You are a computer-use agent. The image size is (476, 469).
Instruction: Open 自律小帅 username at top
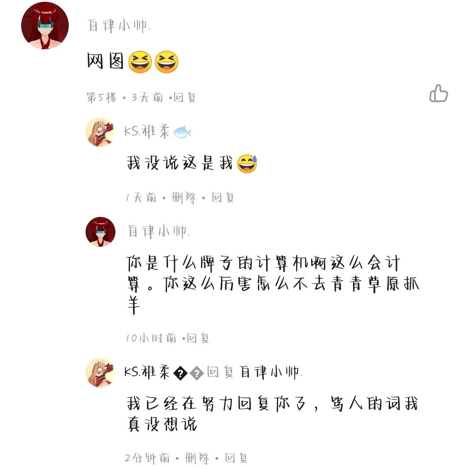pyautogui.click(x=119, y=26)
